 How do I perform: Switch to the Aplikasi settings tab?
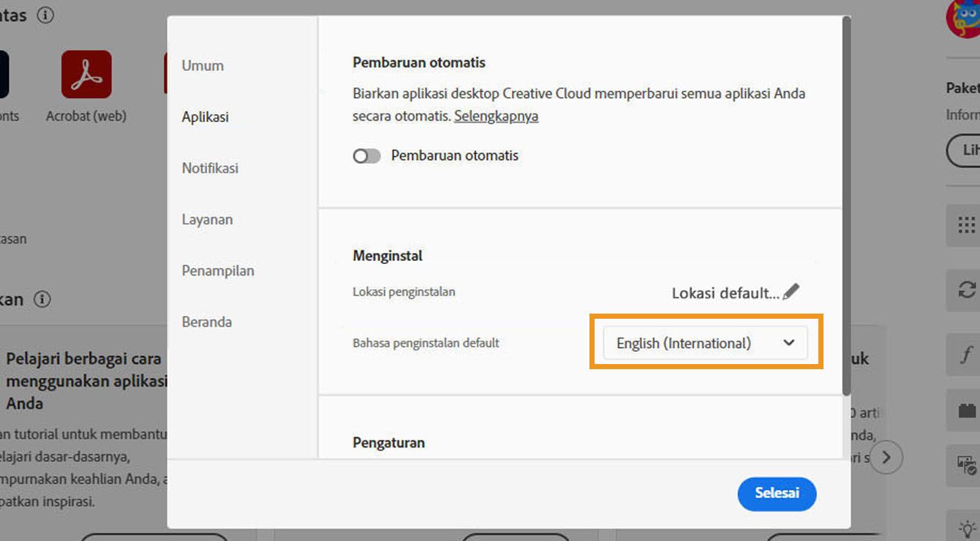click(x=206, y=116)
